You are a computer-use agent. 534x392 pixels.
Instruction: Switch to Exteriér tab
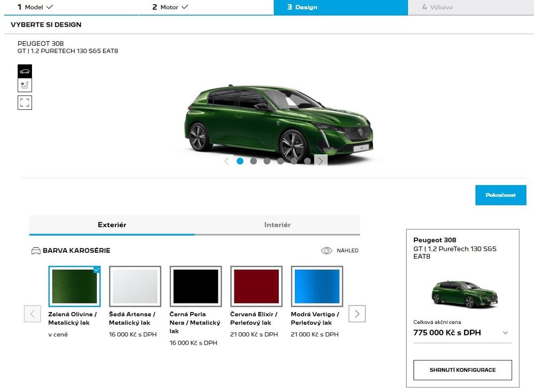(112, 225)
